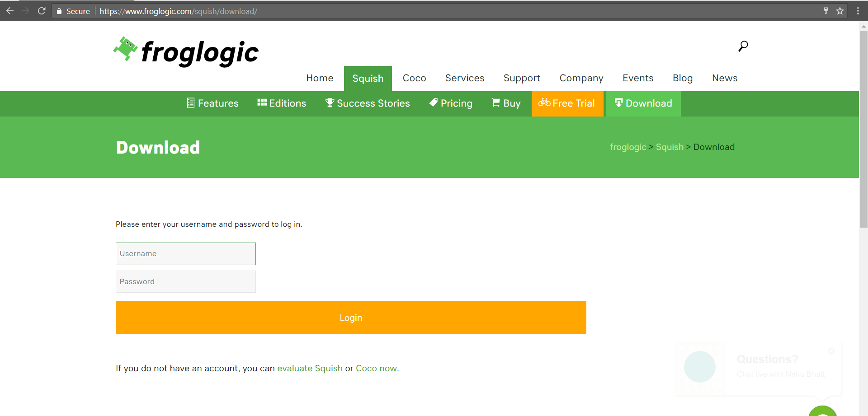This screenshot has width=868, height=416.
Task: Follow the Coco now link
Action: click(x=377, y=368)
